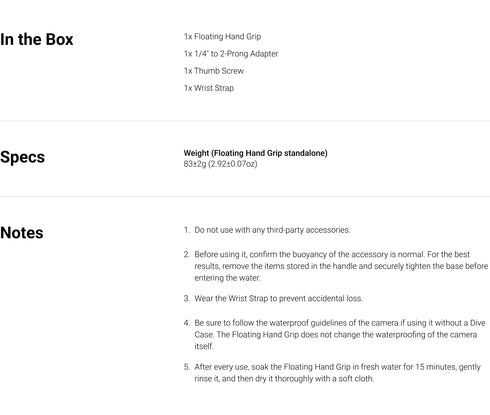Click the Specs heading
Viewport: 490px width, 415px height.
tap(22, 157)
